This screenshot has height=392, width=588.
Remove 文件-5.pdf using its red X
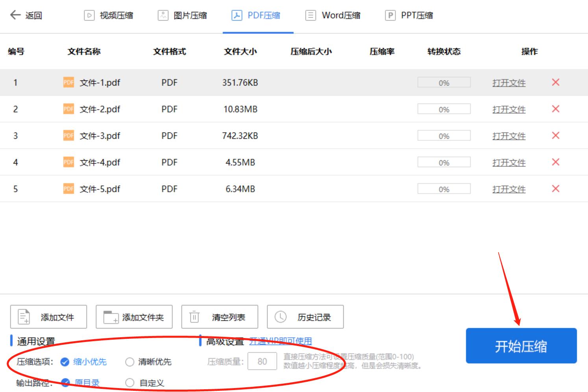[x=555, y=188]
